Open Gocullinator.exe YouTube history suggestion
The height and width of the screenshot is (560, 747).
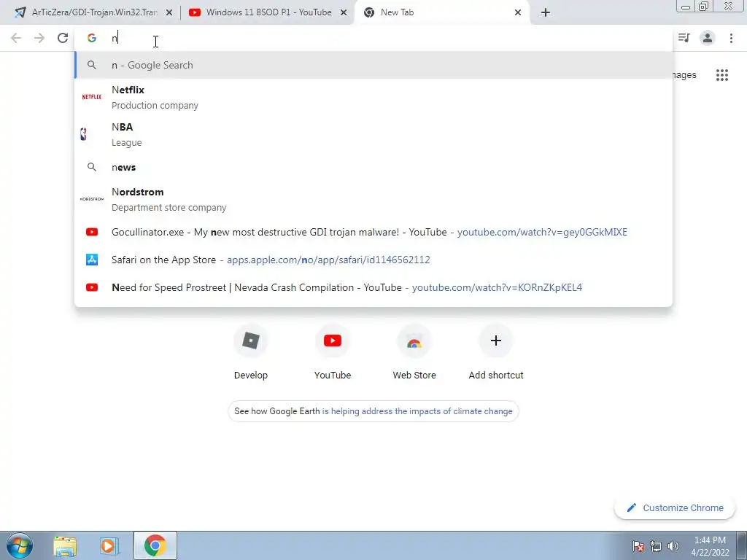(373, 232)
